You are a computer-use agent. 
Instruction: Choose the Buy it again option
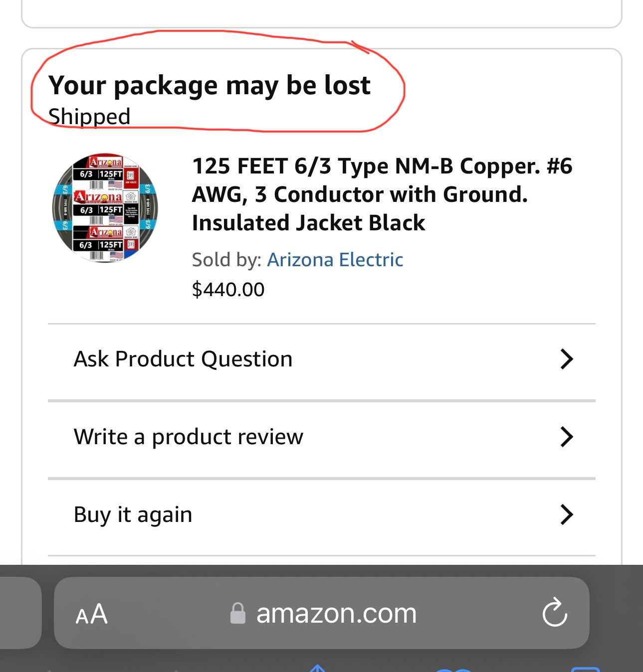(133, 514)
